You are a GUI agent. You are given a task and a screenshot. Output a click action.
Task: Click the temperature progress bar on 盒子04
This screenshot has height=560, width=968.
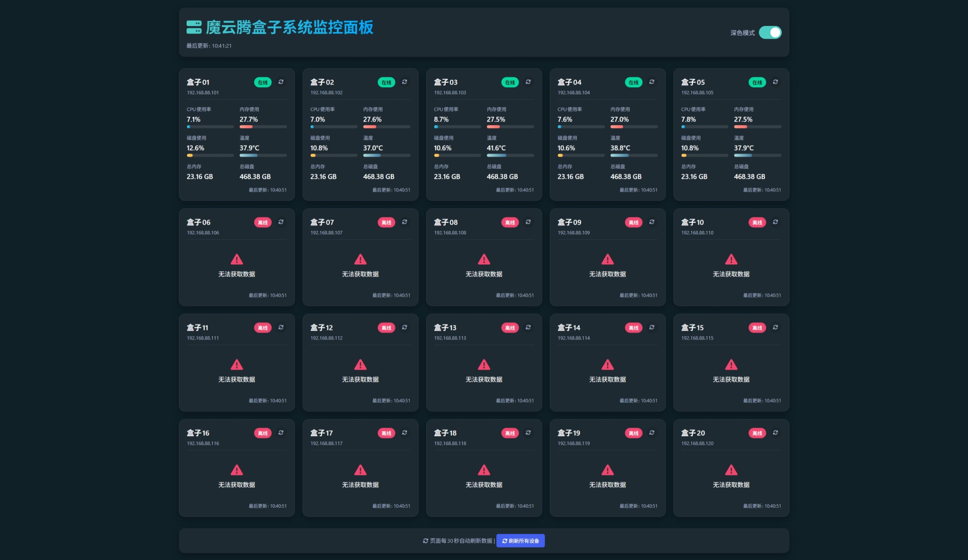pos(634,155)
